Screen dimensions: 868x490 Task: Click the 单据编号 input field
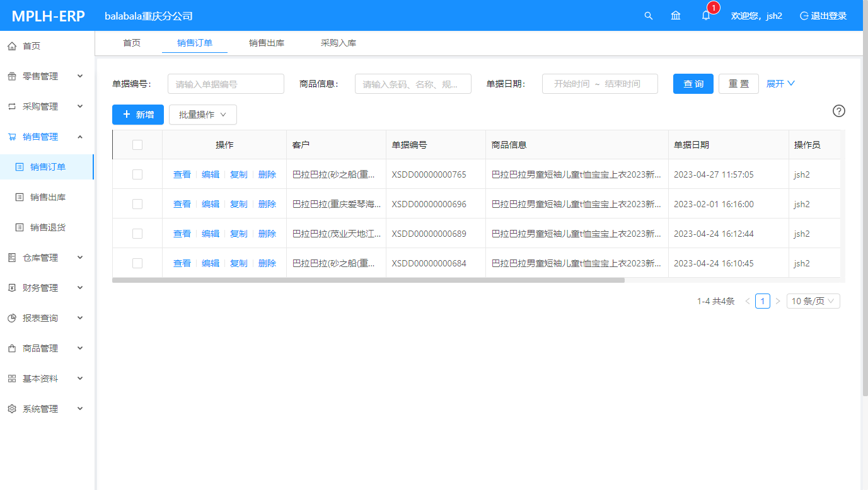[x=226, y=84]
